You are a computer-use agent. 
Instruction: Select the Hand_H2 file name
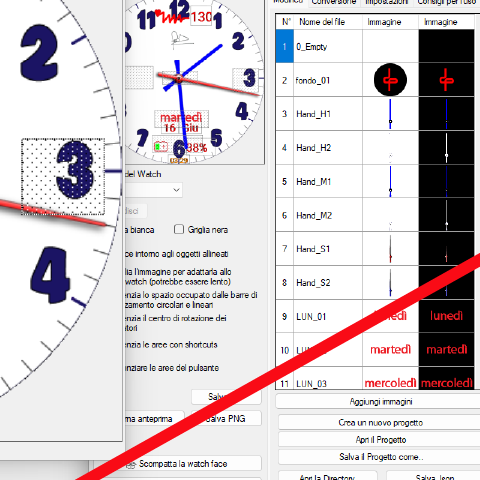tap(313, 148)
